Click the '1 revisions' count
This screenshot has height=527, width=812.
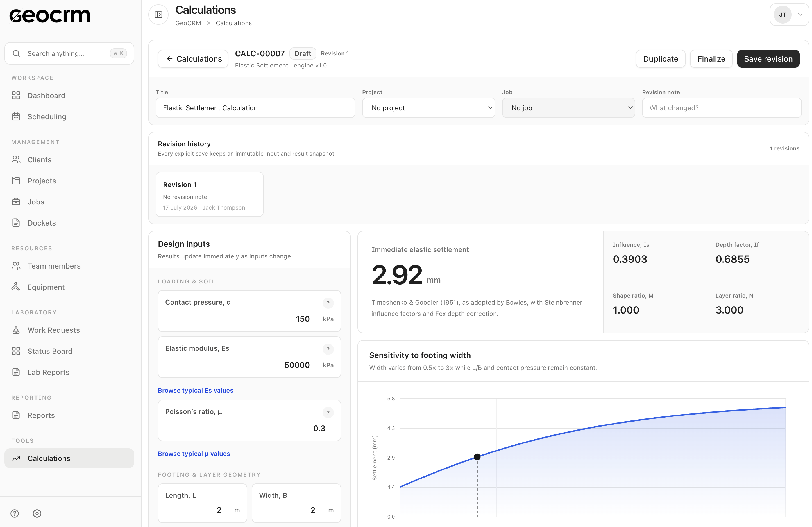(x=784, y=148)
